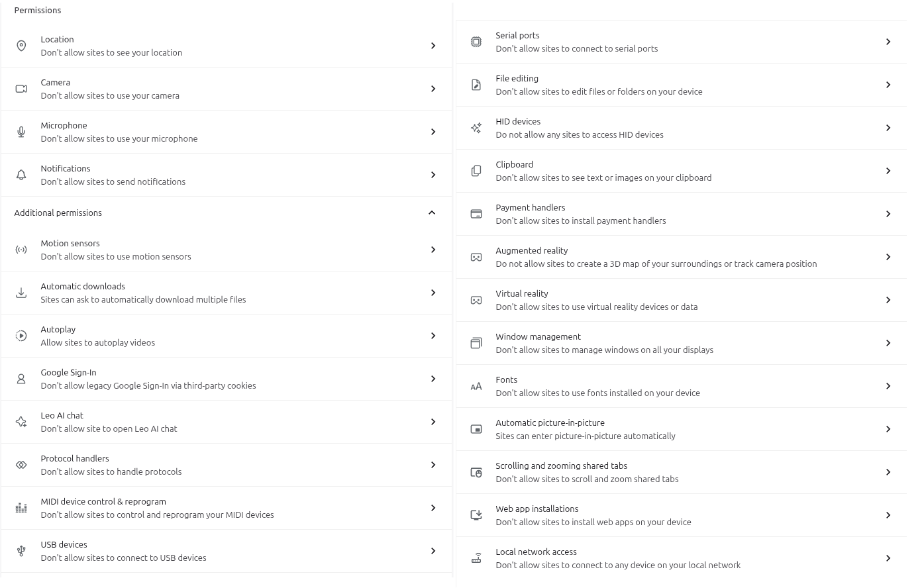Open MIDI device control & reprogram

pos(225,508)
